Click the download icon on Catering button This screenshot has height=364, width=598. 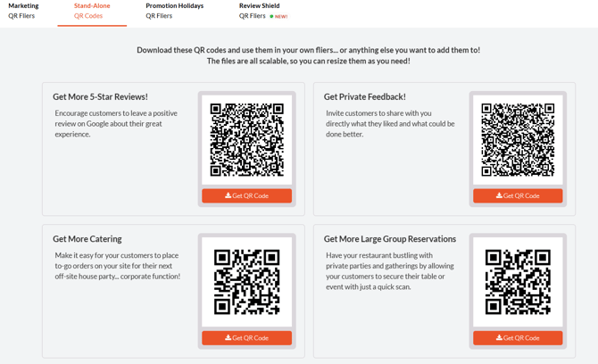228,338
